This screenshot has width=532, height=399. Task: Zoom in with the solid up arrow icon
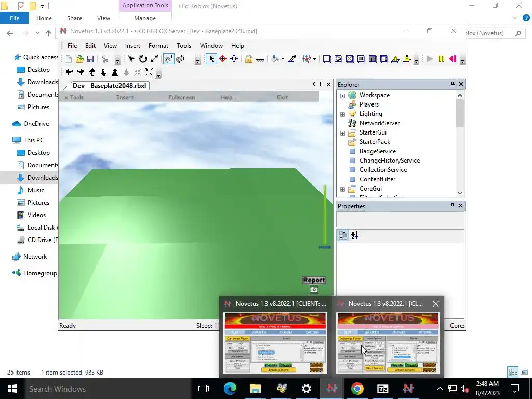(x=115, y=72)
